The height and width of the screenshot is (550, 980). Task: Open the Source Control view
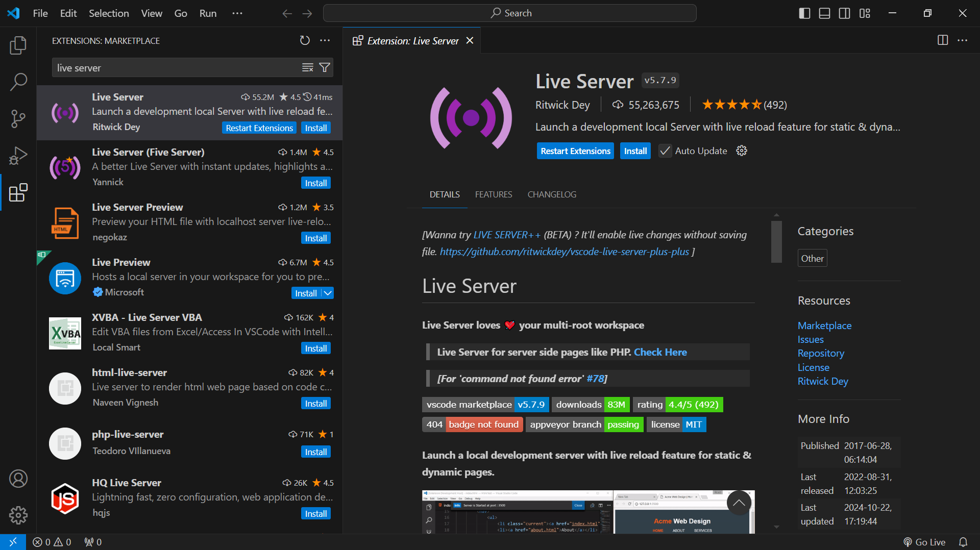18,118
